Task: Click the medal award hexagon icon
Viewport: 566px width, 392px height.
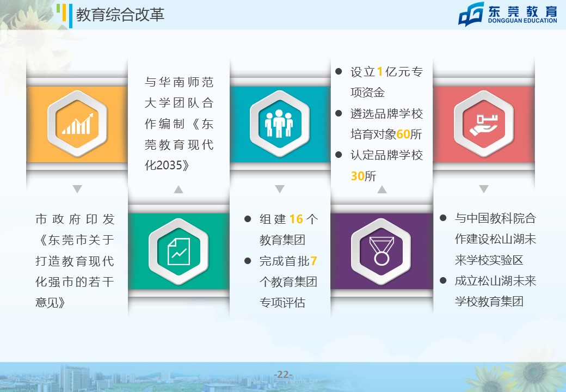Action: click(x=381, y=252)
